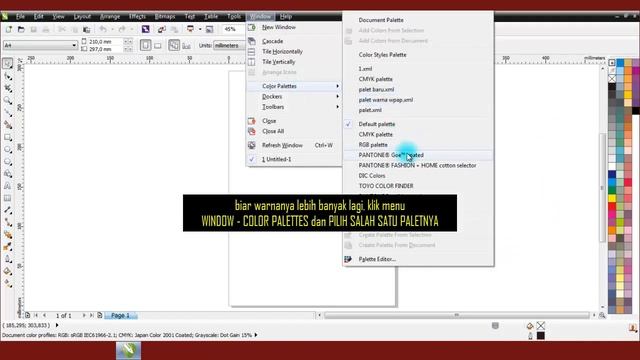
Task: Click the Paste toolbar icon
Action: 87,29
